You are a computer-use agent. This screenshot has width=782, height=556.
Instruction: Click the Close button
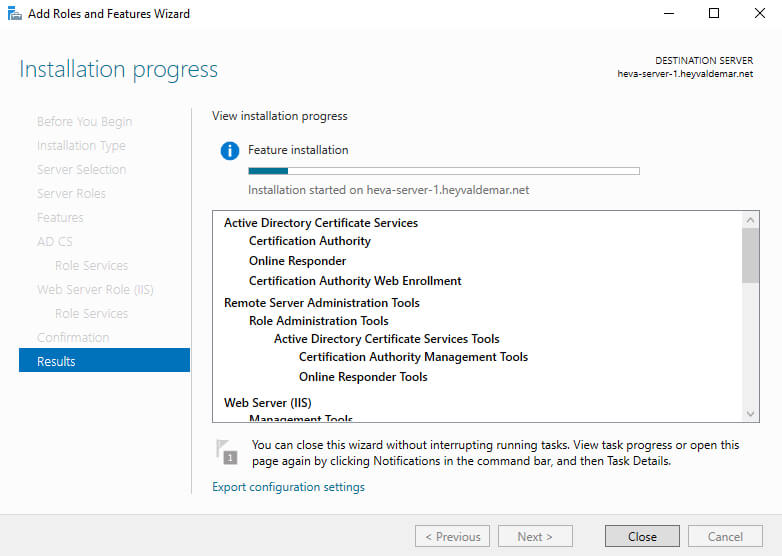[x=642, y=537]
